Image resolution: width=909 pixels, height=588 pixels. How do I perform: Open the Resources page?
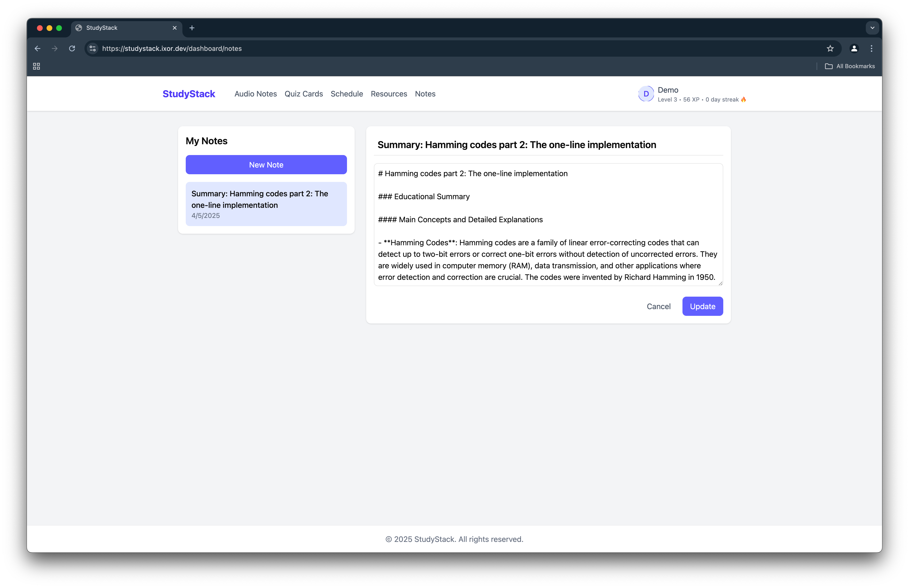pos(389,94)
